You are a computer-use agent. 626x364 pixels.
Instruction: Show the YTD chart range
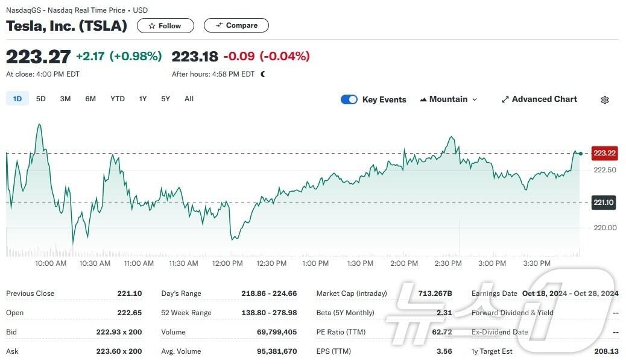click(118, 99)
